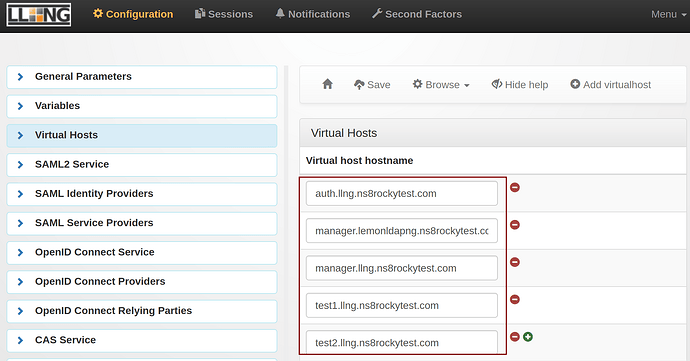Click Hide help button
The height and width of the screenshot is (361, 690).
coord(520,85)
